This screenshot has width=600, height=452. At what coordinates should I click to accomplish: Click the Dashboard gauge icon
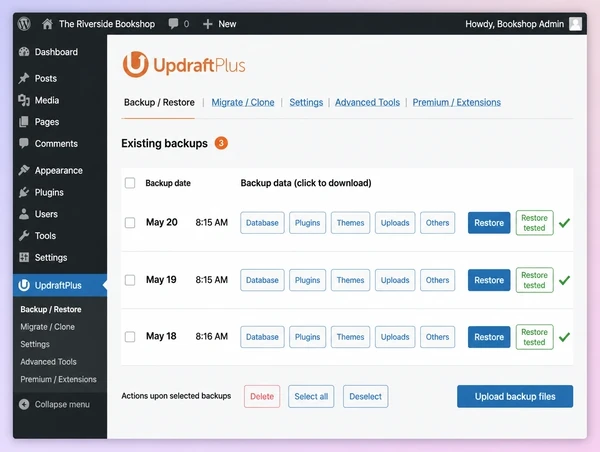(x=24, y=52)
